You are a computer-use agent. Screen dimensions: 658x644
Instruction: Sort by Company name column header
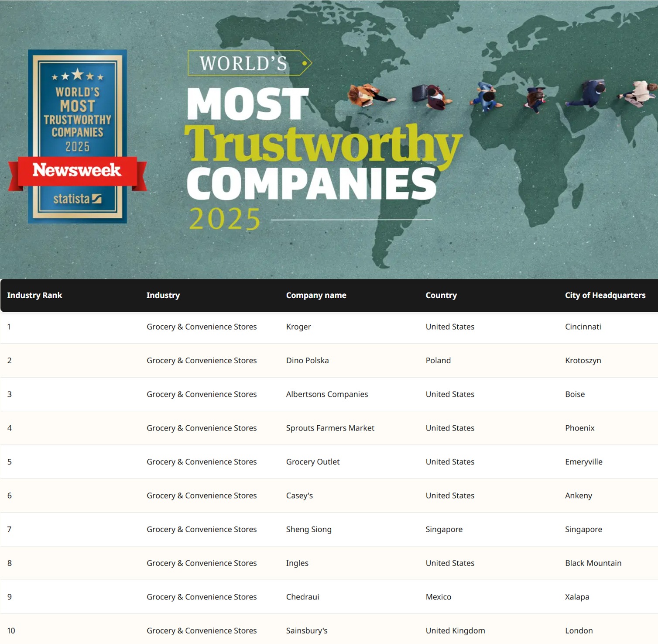(316, 295)
